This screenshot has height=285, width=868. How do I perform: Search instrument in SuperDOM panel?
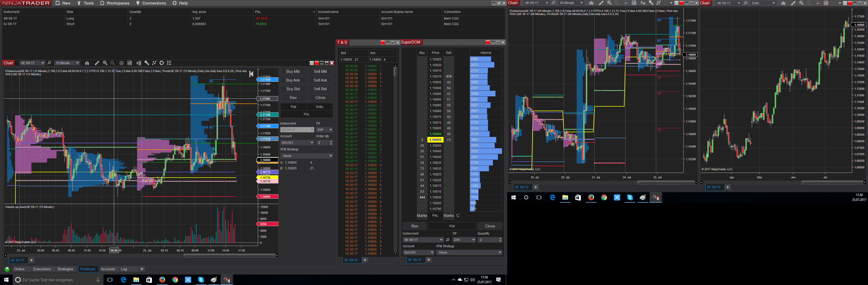tap(447, 240)
